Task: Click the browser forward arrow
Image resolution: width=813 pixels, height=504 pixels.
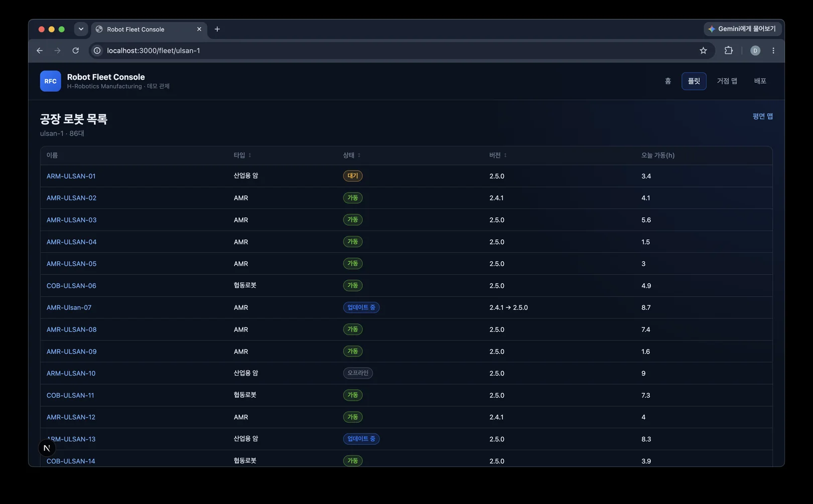Action: pyautogui.click(x=57, y=51)
